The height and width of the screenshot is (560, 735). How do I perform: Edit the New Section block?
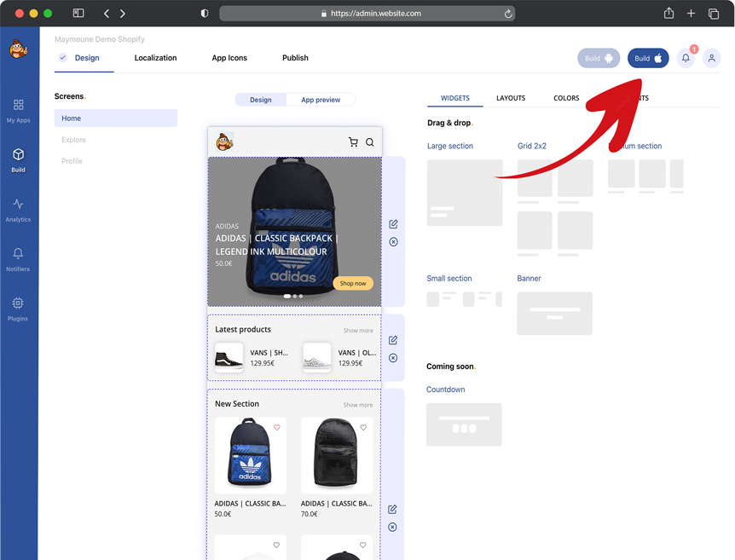392,509
